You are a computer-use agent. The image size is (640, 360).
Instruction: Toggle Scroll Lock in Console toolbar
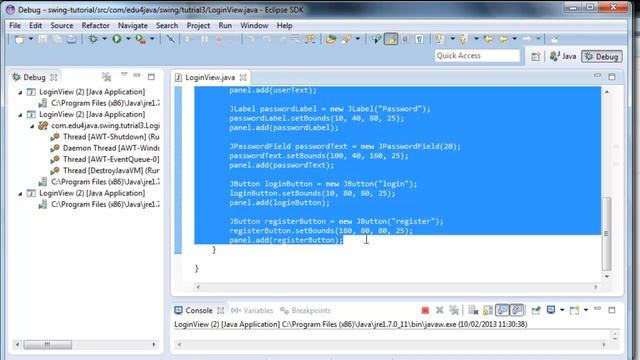488,311
